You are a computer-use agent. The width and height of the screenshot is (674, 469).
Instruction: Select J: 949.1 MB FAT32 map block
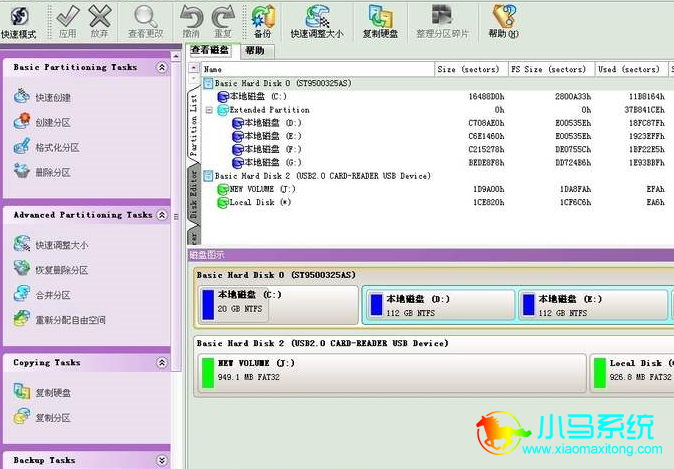point(392,373)
